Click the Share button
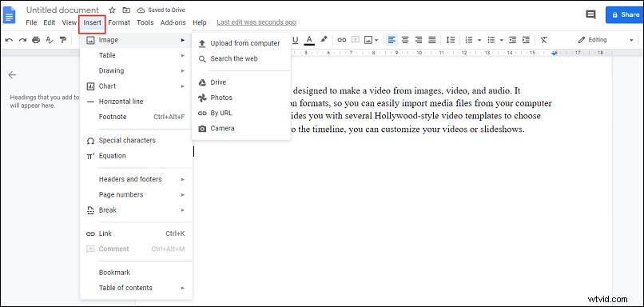 [625, 15]
